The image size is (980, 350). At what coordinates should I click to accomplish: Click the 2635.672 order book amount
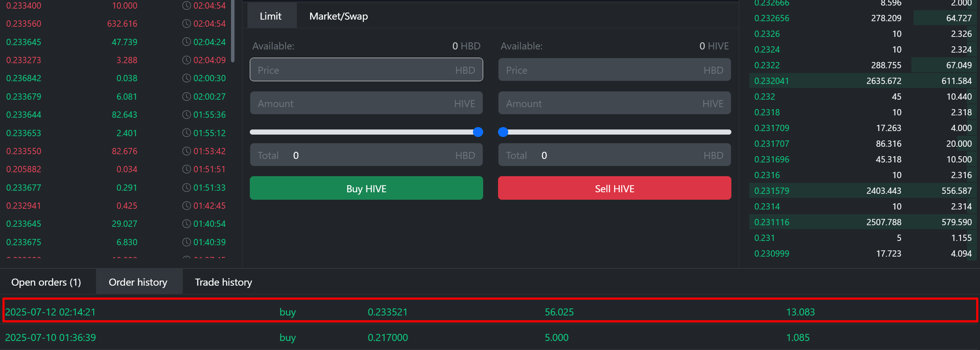click(x=884, y=81)
